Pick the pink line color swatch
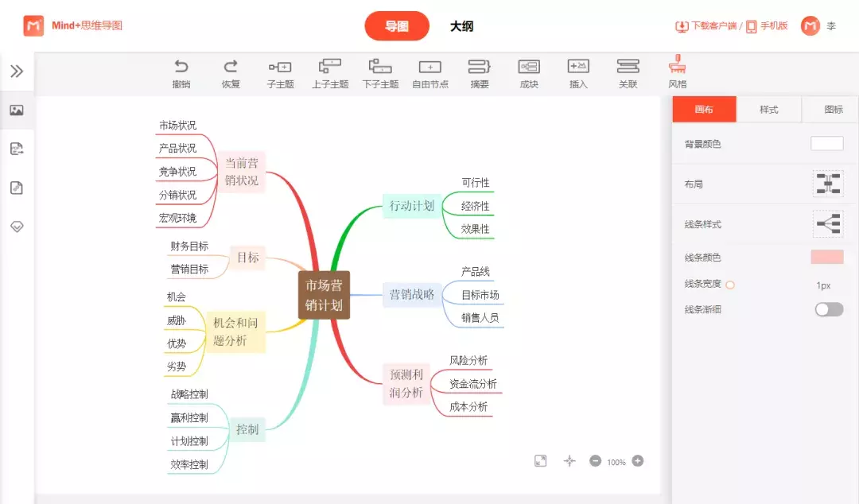The width and height of the screenshot is (859, 504). point(826,257)
